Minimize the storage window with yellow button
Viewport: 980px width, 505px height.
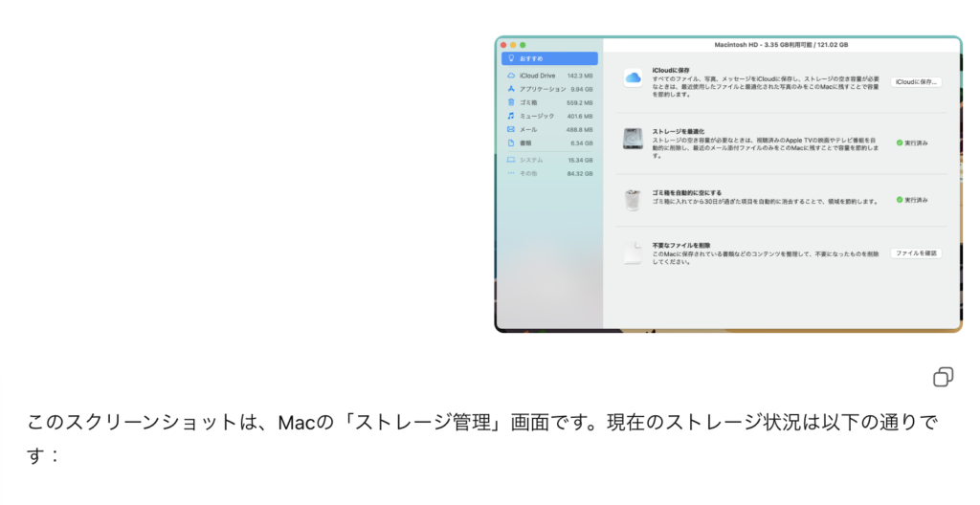coord(513,45)
